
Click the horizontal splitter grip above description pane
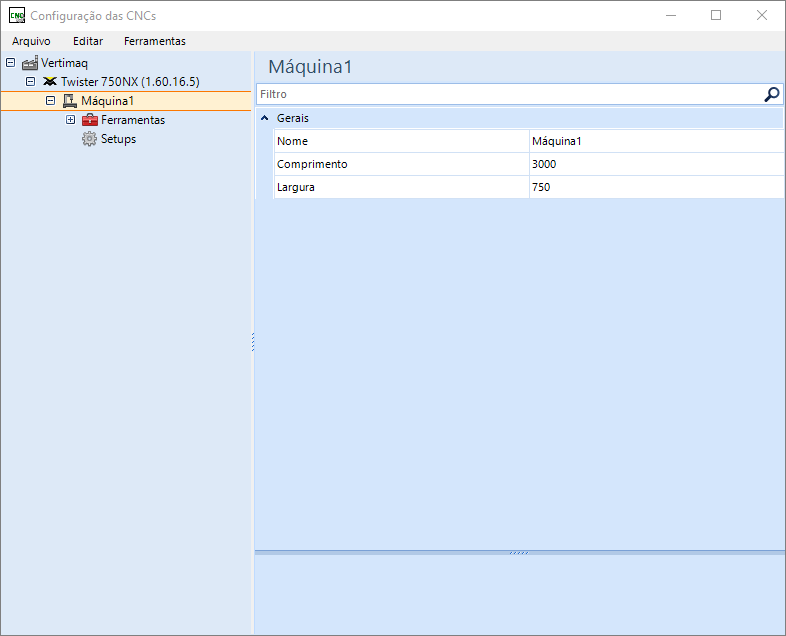519,553
